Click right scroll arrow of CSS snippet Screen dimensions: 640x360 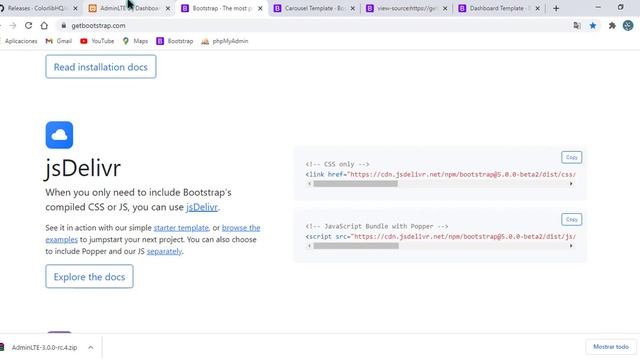pos(571,184)
